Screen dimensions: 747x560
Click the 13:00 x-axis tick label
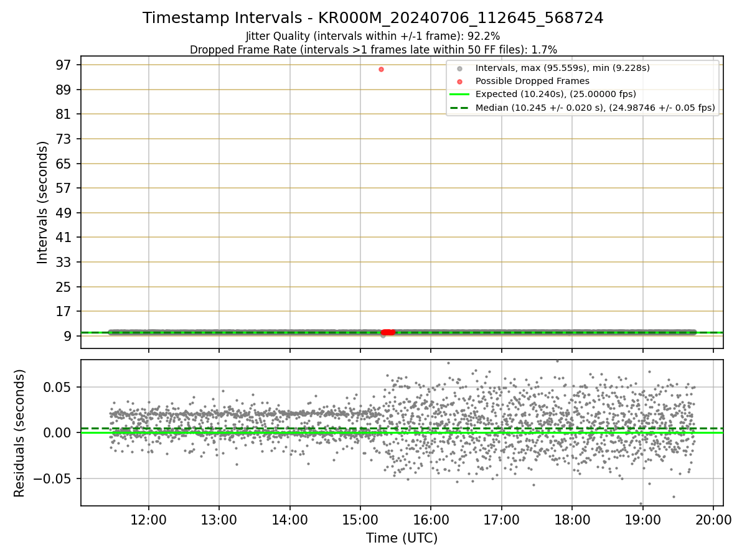(x=218, y=519)
